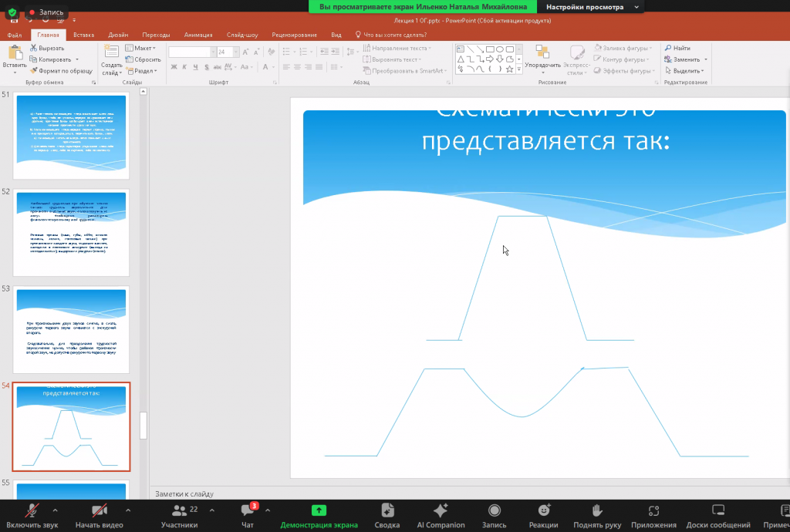Screen dimensions: 790x532
Task: Expand chat options arrow beside Чат
Action: tap(268, 510)
